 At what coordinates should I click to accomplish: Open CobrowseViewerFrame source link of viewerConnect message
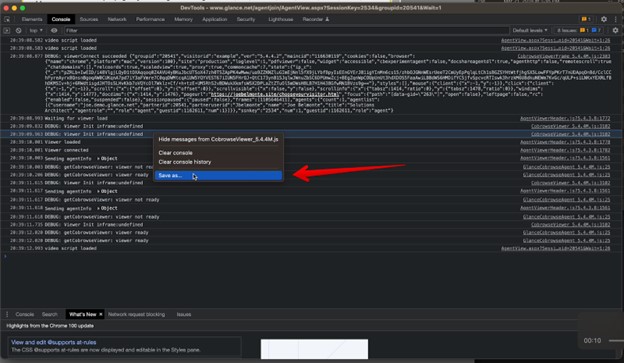tap(564, 57)
